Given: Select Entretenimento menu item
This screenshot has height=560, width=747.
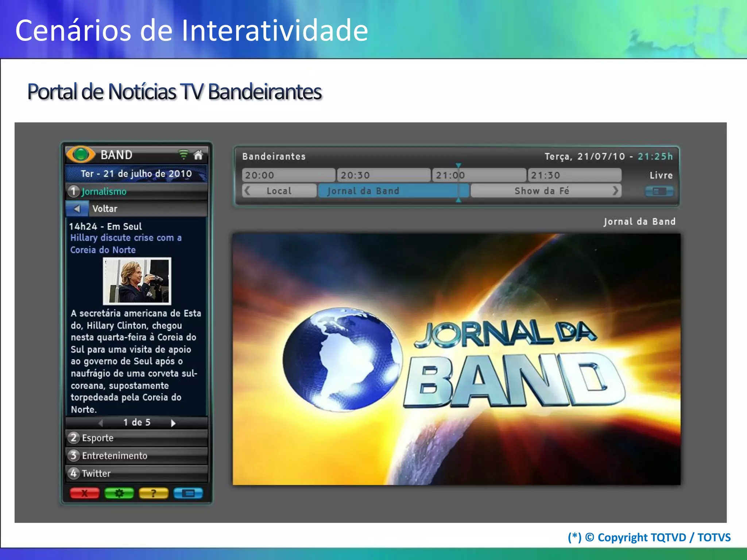Looking at the screenshot, I should 137,455.
